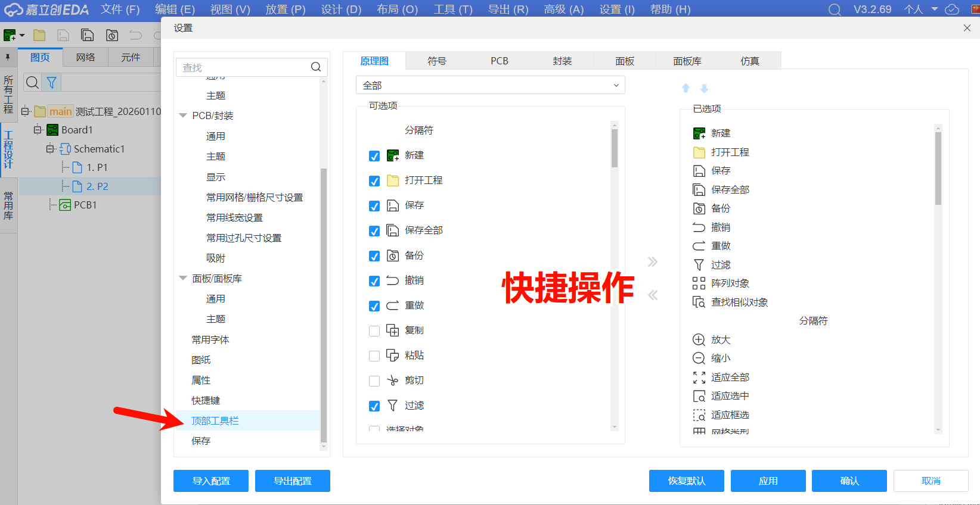Uncheck the 新建 checkbox
The height and width of the screenshot is (505, 980).
(374, 156)
